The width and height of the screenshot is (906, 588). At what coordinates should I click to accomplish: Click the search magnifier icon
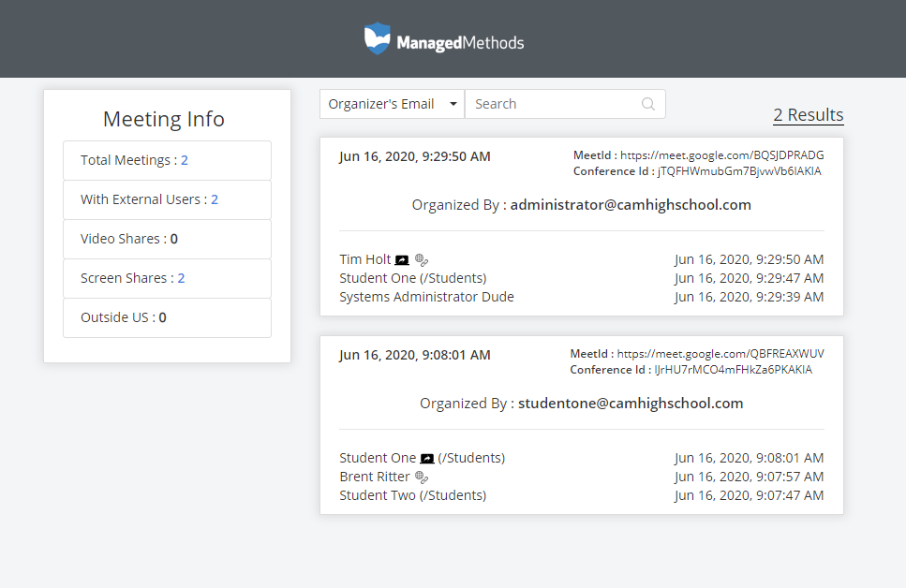[648, 104]
